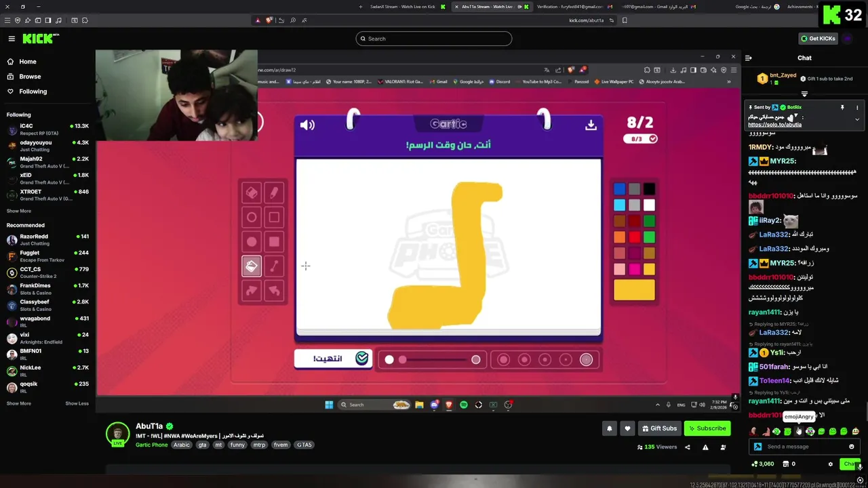Select the line drawing tool

(274, 266)
